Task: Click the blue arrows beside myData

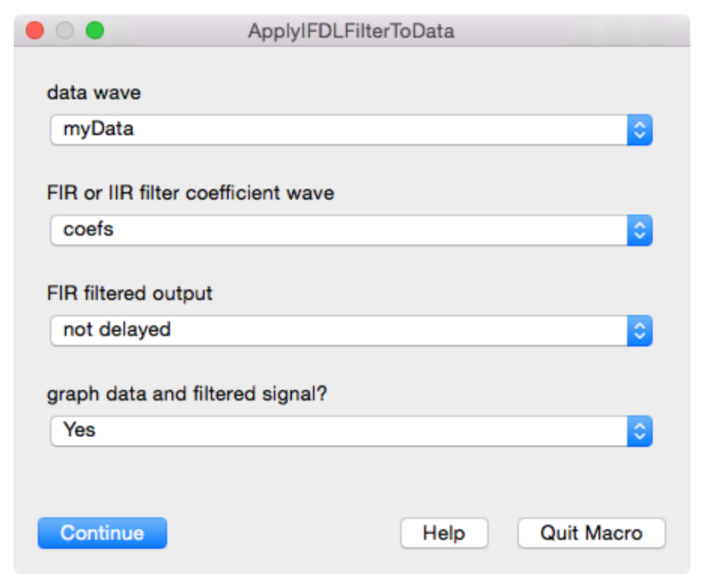Action: coord(639,130)
